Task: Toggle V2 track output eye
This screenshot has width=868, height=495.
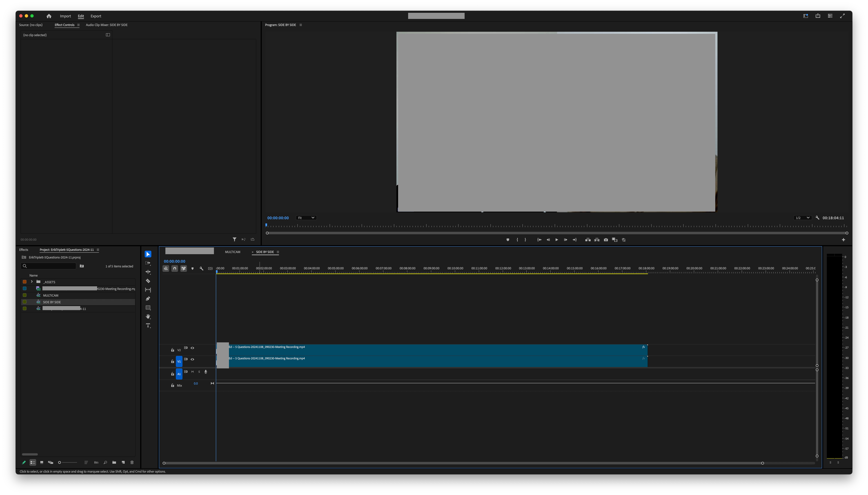Action: (192, 348)
